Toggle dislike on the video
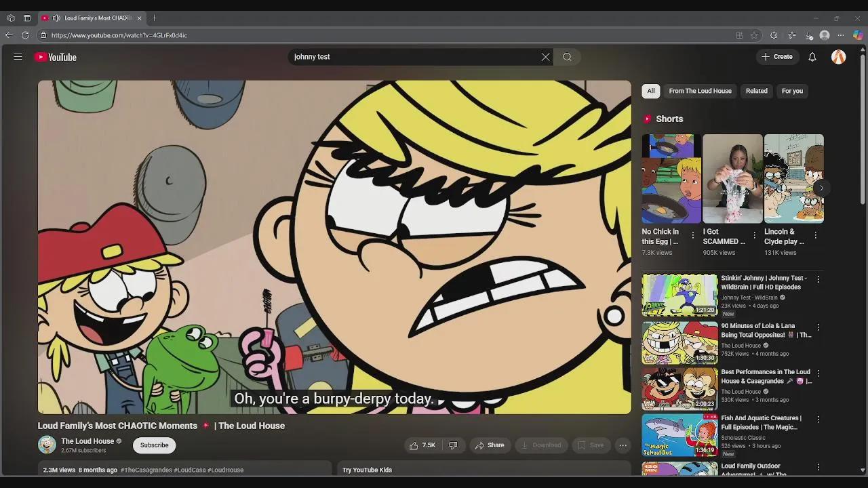Image resolution: width=868 pixels, height=488 pixels. [454, 445]
